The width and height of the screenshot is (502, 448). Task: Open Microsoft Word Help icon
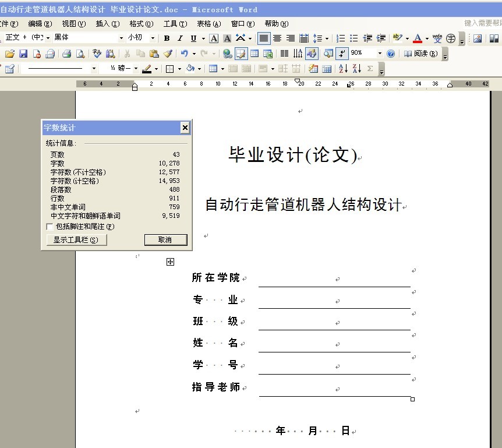pyautogui.click(x=391, y=54)
